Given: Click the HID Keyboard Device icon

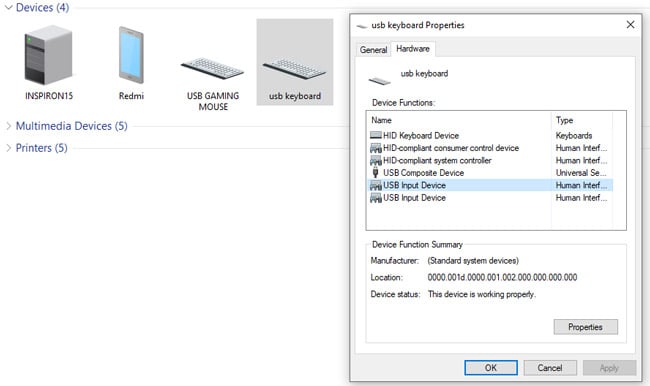Looking at the screenshot, I should [x=376, y=135].
